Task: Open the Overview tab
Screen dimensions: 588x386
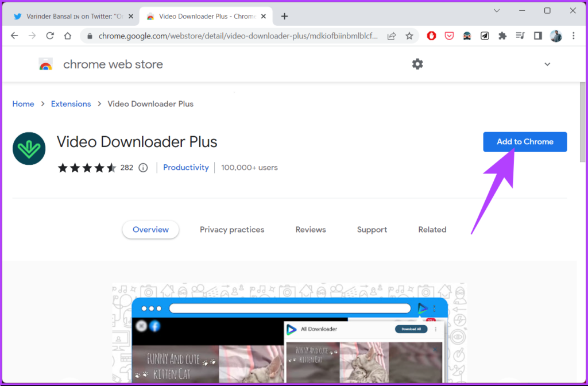Action: (x=150, y=230)
